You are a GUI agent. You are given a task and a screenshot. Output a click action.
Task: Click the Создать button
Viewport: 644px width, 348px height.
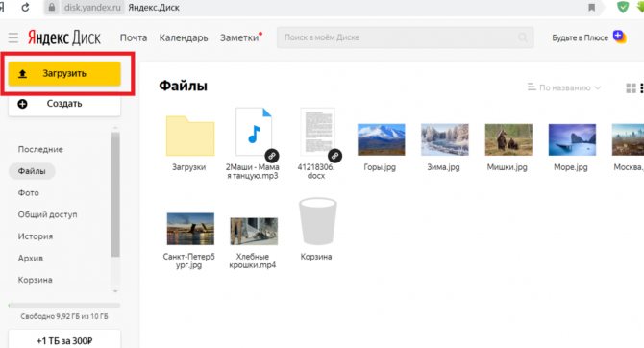pyautogui.click(x=64, y=104)
